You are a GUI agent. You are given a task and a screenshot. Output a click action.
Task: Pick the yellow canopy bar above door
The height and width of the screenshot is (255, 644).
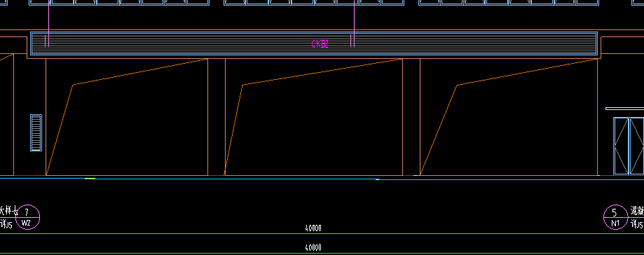tap(624, 109)
